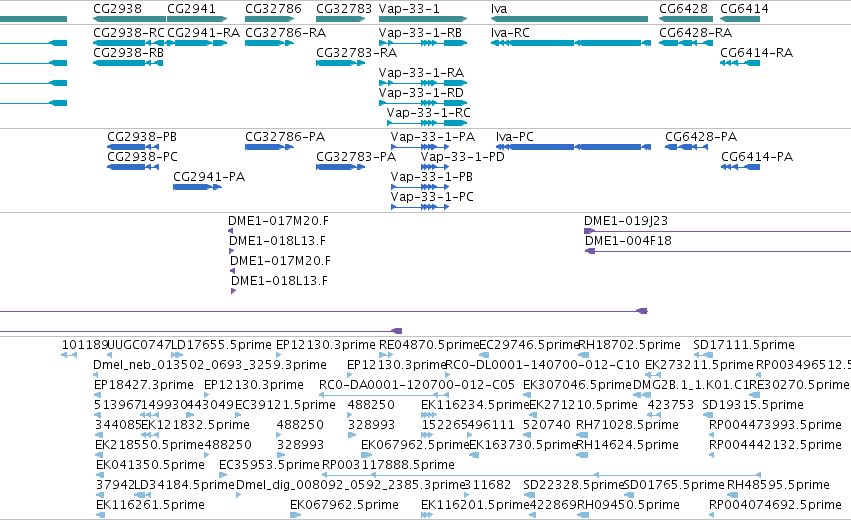Select transcript Vap-33-1-RA
The height and width of the screenshot is (520, 851).
[421, 73]
